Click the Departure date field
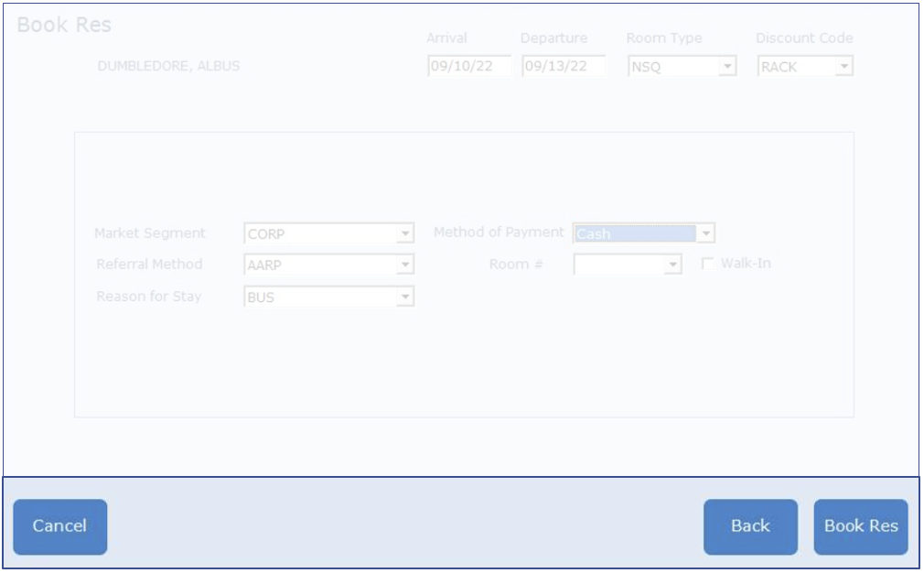The image size is (924, 573). coord(563,67)
